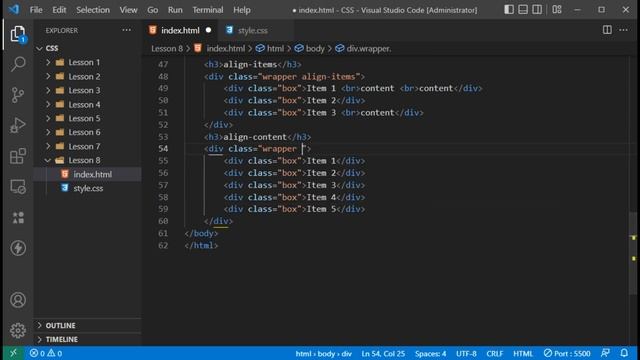
Task: Open the View menu
Action: (x=128, y=10)
